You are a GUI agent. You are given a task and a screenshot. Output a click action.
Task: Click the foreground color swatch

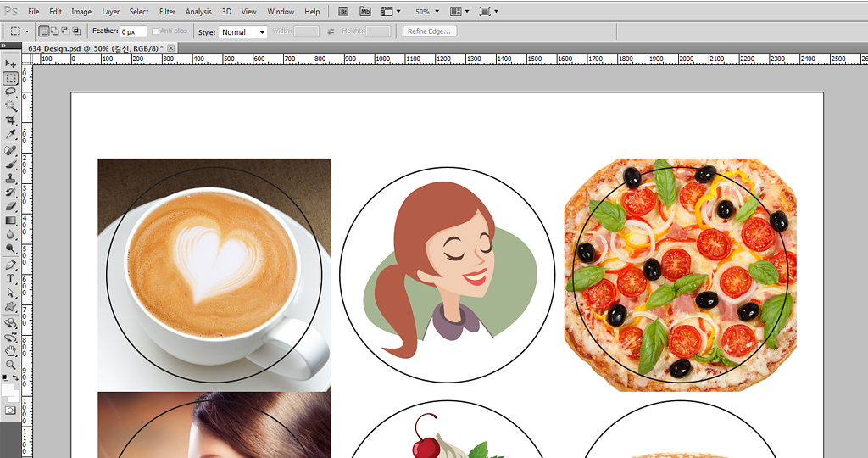coord(7,390)
